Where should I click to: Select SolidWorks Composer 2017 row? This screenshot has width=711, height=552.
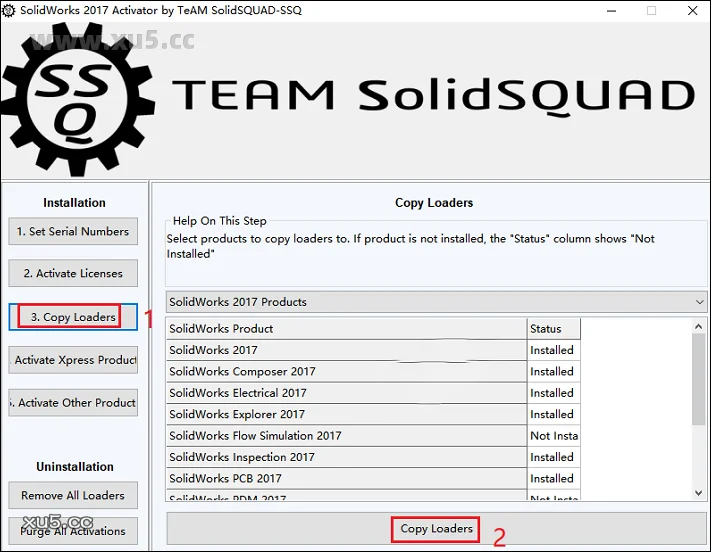(345, 371)
